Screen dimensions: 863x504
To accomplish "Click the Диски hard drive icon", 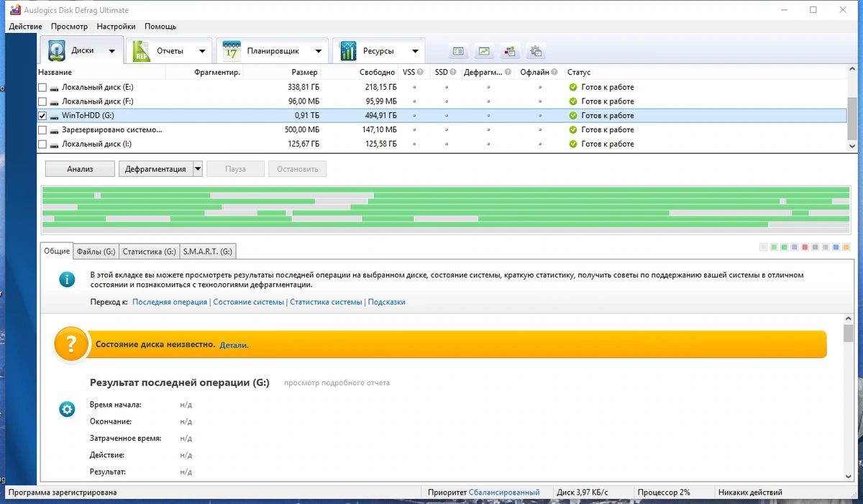I will tap(57, 51).
